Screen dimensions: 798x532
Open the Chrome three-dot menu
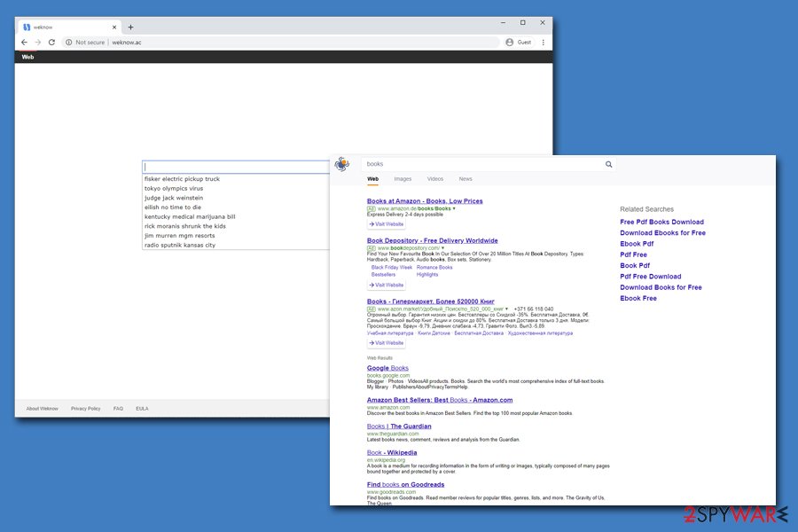coord(543,43)
